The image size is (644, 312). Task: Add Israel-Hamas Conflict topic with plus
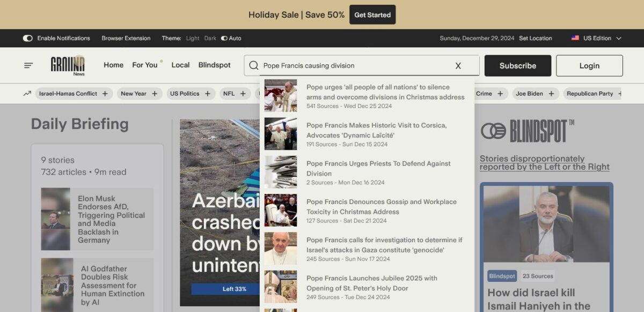coord(105,93)
